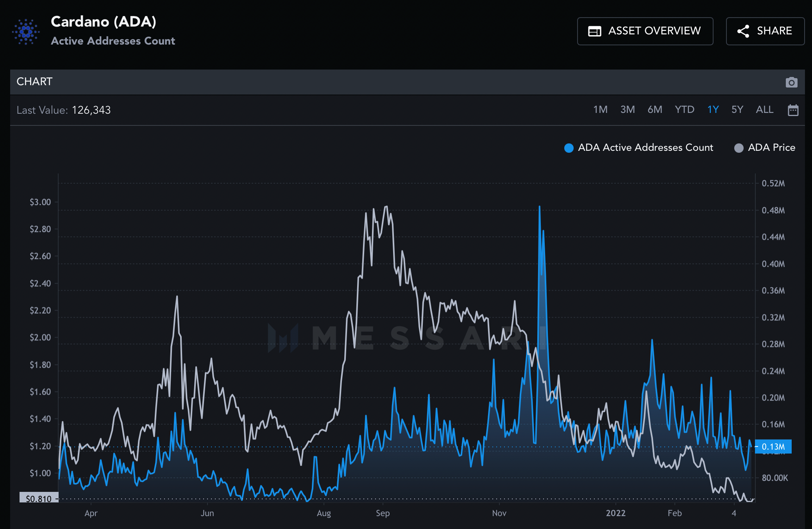Click the gray ADA Price legend dot
Screen dimensions: 812x529
739,148
